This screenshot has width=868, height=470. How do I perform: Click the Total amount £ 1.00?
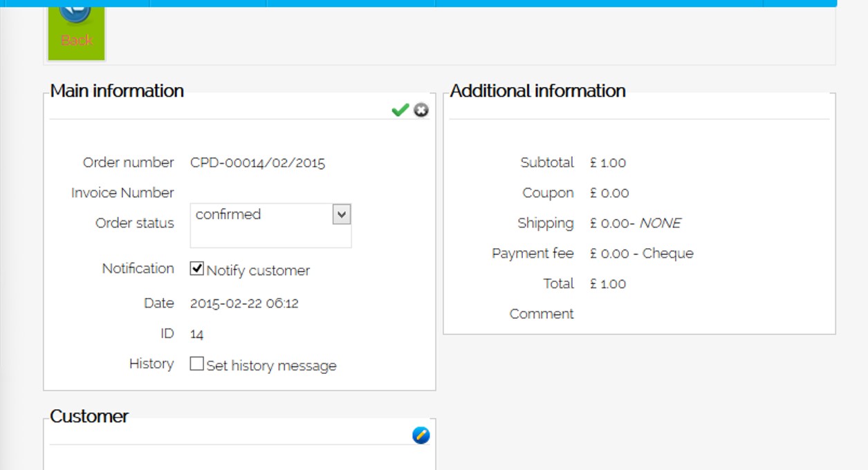(x=608, y=284)
